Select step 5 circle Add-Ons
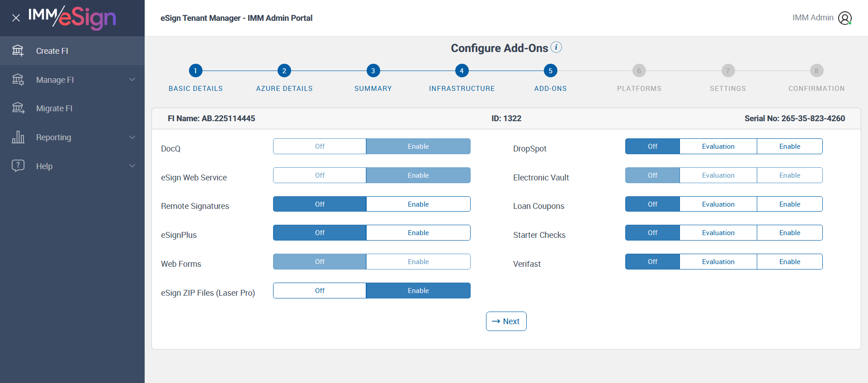Screen dimensions: 868x383 [551, 71]
